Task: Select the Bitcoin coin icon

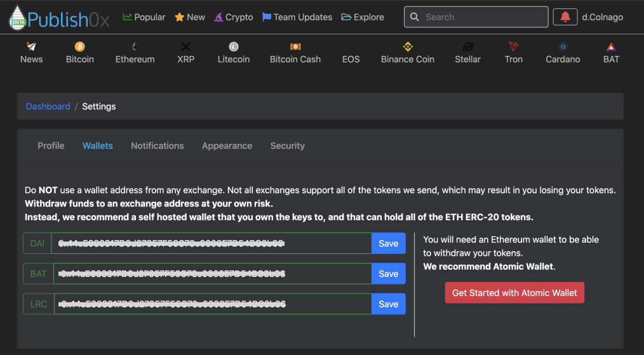Action: tap(79, 46)
